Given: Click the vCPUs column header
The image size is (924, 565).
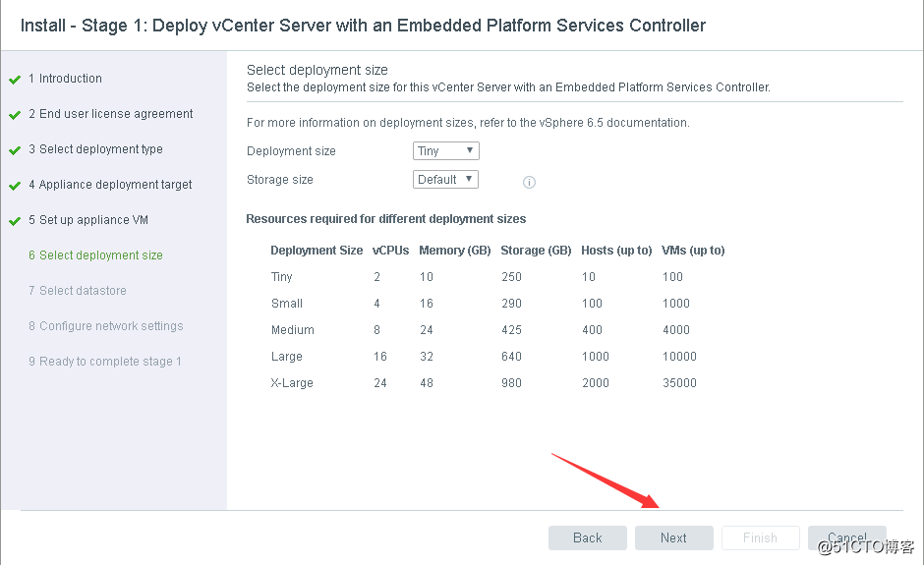Looking at the screenshot, I should pos(390,251).
